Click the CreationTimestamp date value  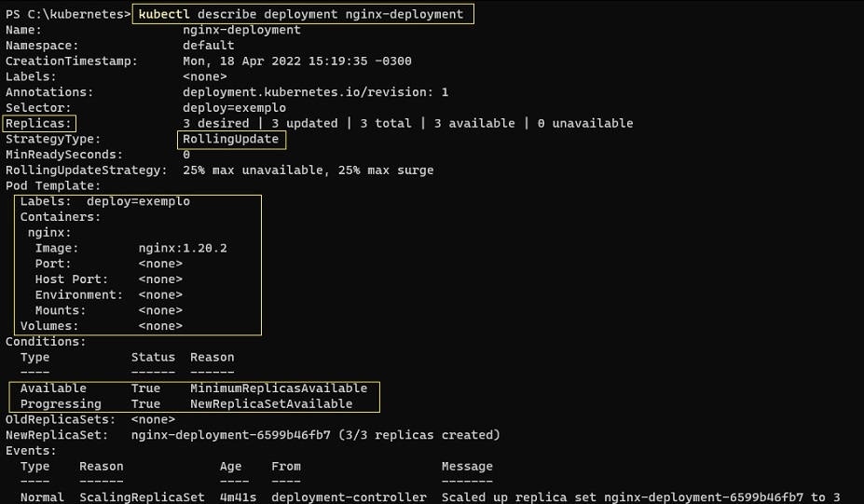pyautogui.click(x=296, y=61)
